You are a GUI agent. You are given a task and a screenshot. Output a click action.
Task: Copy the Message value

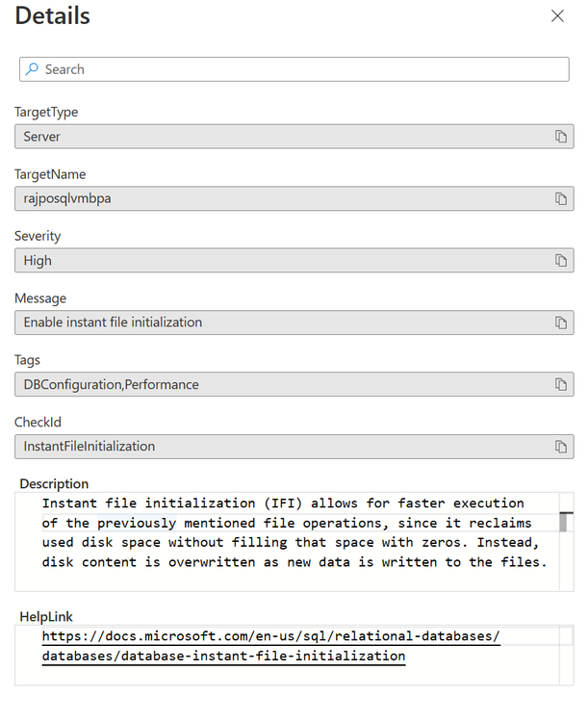tap(560, 322)
